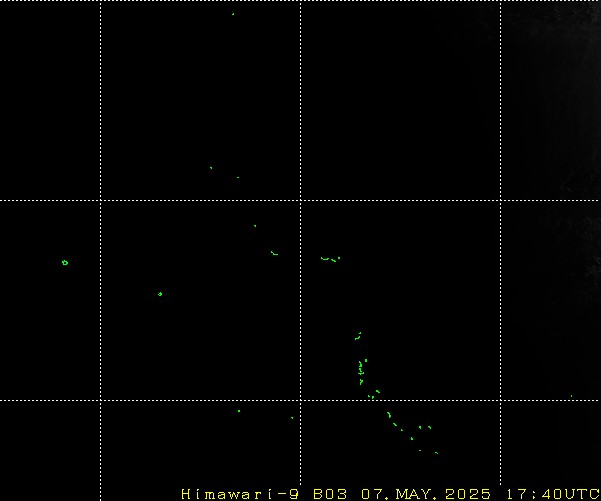This screenshot has height=501, width=601.
Task: Click the leftmost green ring-shaped island outline
Action: (65, 263)
